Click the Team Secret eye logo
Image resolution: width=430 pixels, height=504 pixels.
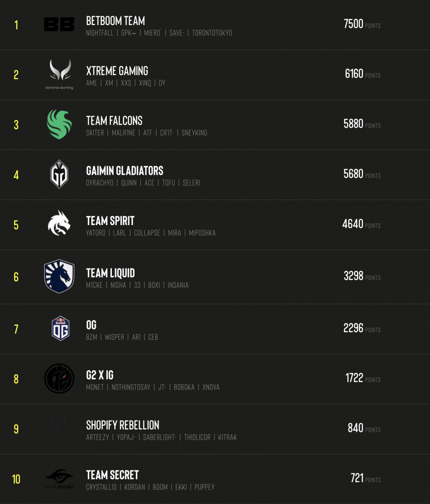(59, 478)
